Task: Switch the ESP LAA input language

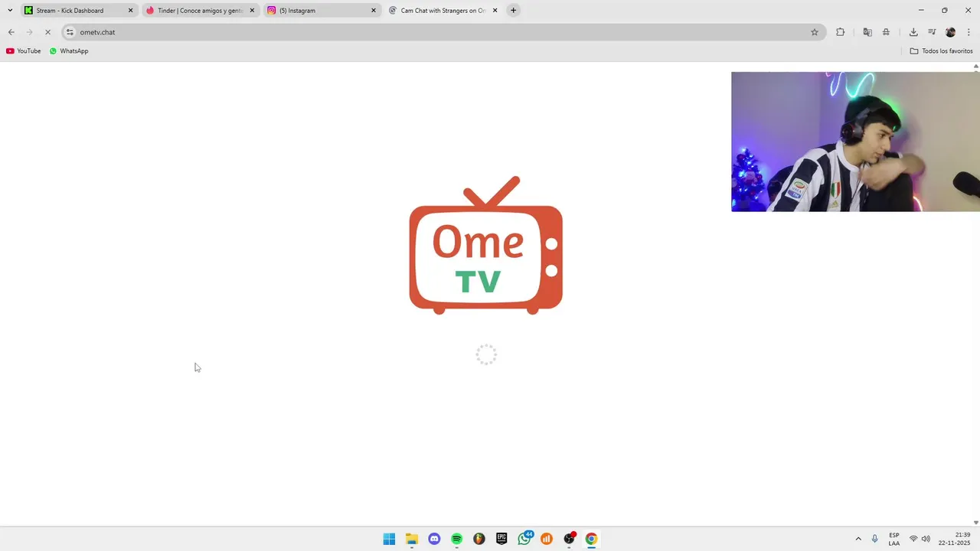Action: pyautogui.click(x=894, y=539)
